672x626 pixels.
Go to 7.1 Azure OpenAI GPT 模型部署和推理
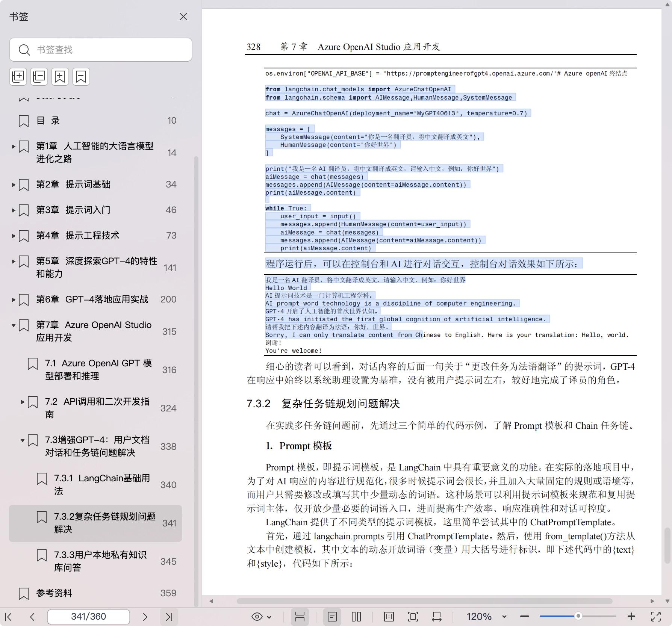[x=98, y=370]
